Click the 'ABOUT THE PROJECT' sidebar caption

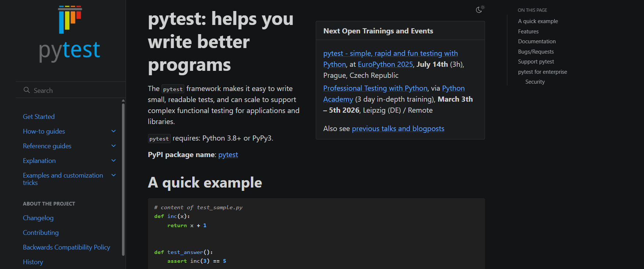point(49,204)
